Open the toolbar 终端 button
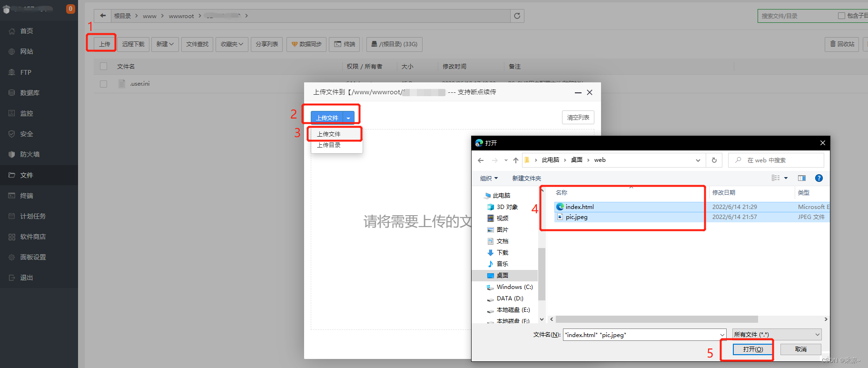This screenshot has height=368, width=868. tap(345, 44)
